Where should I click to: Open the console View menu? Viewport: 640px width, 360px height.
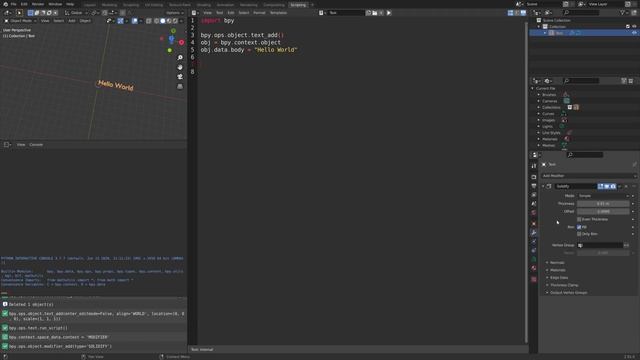21,144
